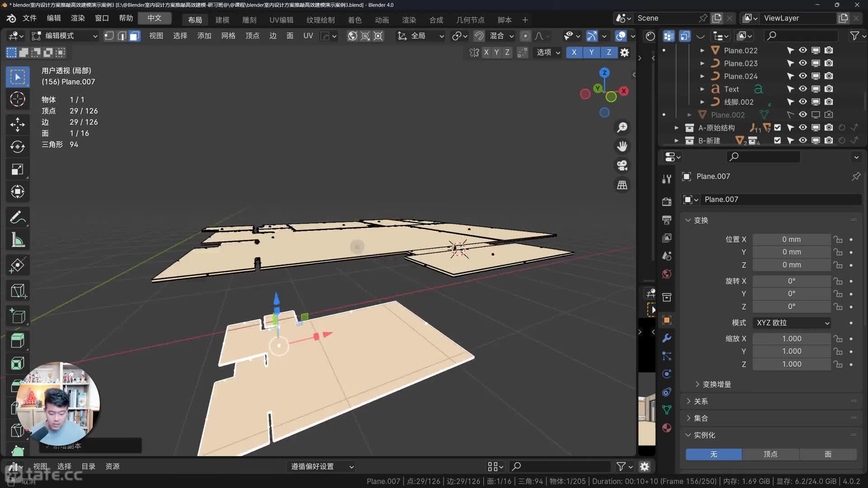The width and height of the screenshot is (868, 488).
Task: Switch to face select mode
Action: tap(134, 36)
